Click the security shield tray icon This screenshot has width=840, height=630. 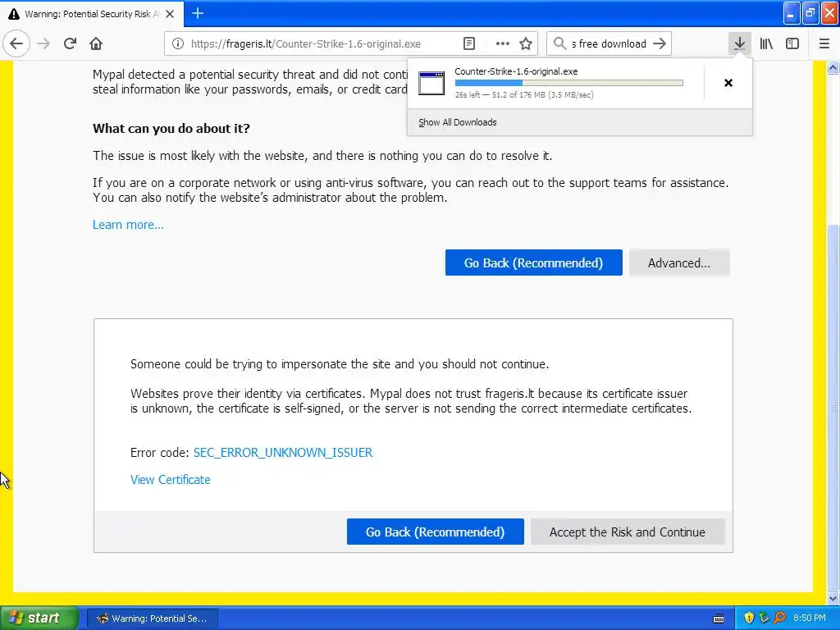pos(749,618)
